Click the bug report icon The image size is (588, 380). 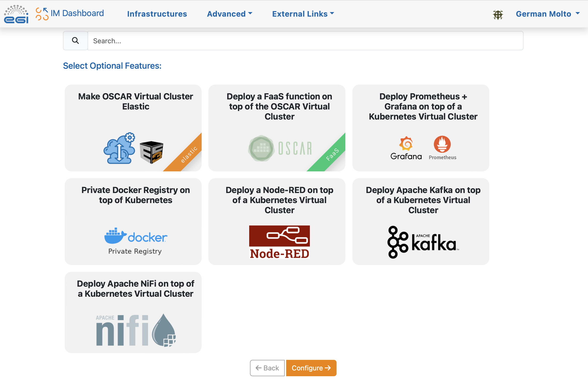[498, 14]
